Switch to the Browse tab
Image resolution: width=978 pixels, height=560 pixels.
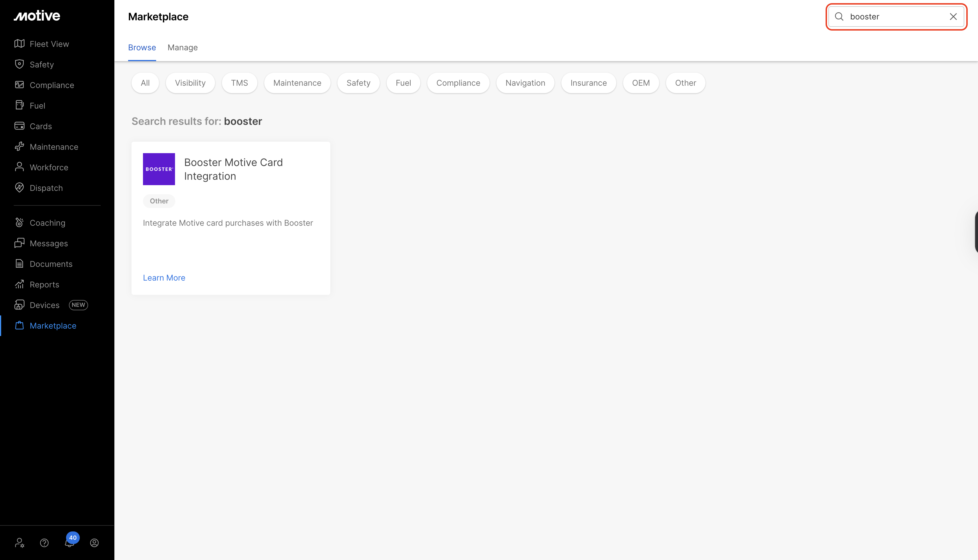tap(142, 47)
